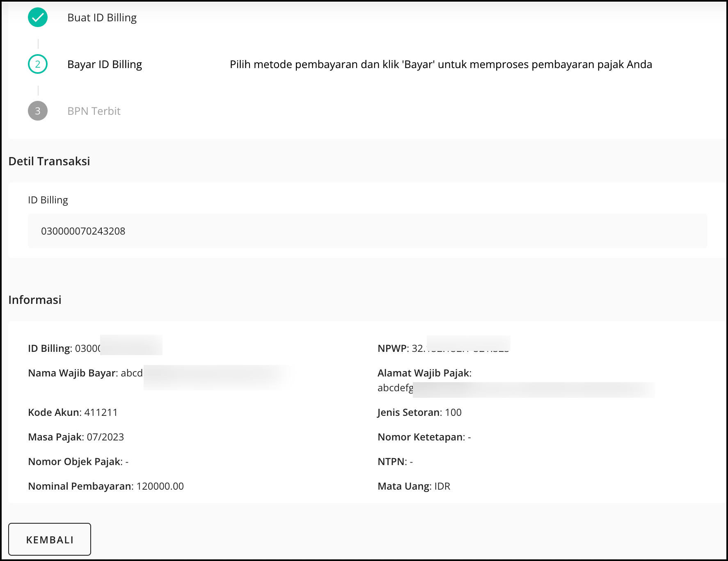Click the payment method instruction text
The image size is (728, 561).
(x=441, y=64)
